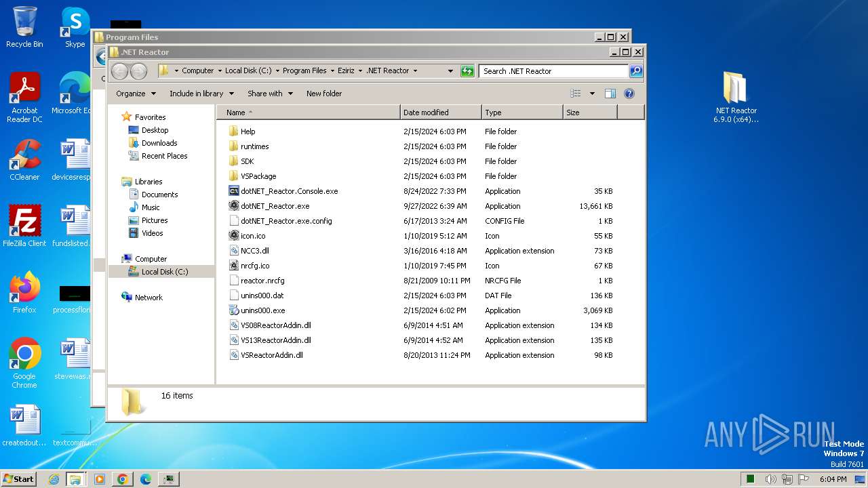Open NET Reactor 6.9.0 desktop folder
The image size is (868, 488).
736,98
